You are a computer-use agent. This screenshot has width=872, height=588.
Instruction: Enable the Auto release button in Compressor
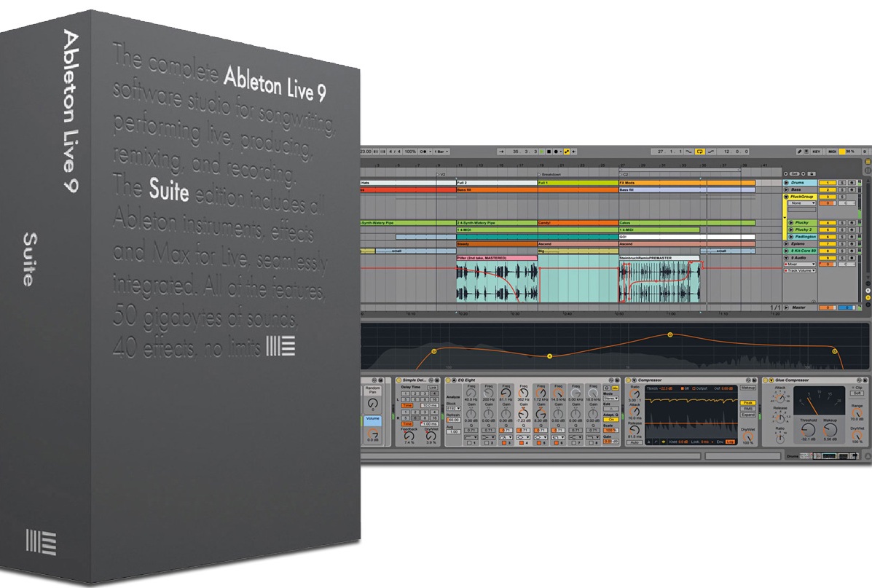point(635,442)
